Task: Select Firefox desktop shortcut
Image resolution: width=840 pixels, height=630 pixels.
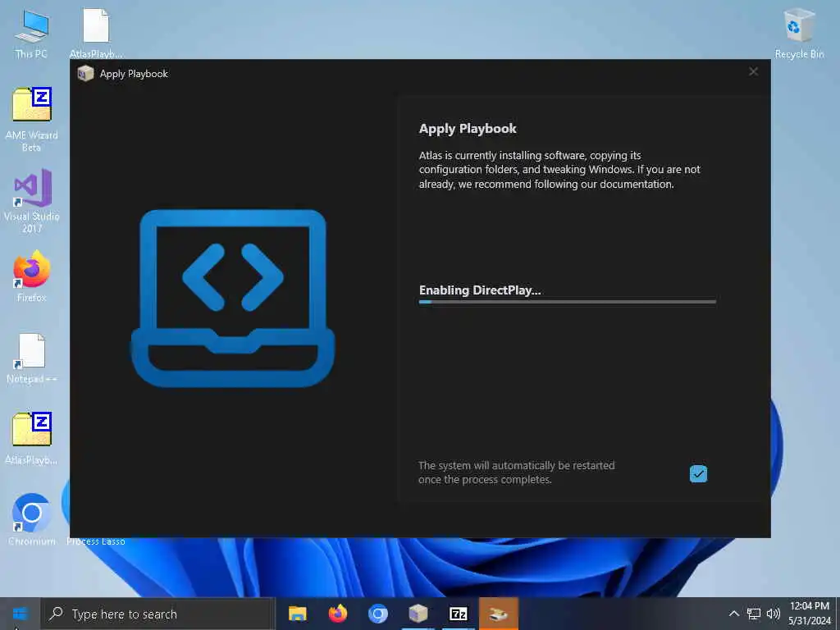Action: click(x=32, y=276)
